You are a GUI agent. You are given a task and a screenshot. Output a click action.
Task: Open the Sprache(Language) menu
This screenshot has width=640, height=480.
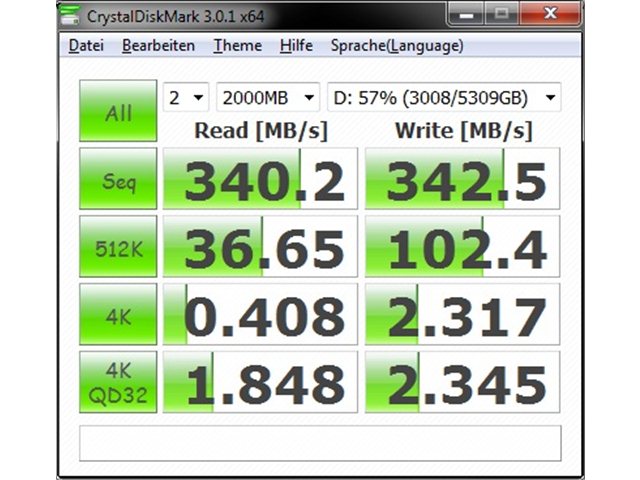(x=397, y=46)
